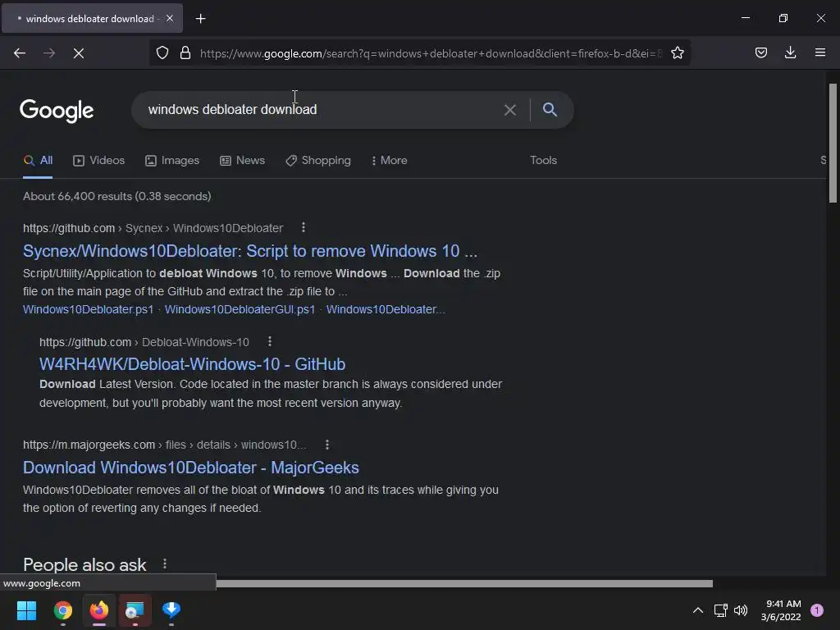Switch to Shopping search tab

(318, 160)
